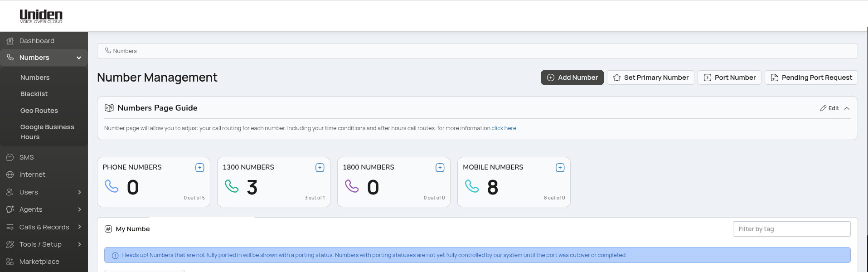
Task: Click plus icon on PHONE NUMBERS card
Action: click(x=199, y=168)
